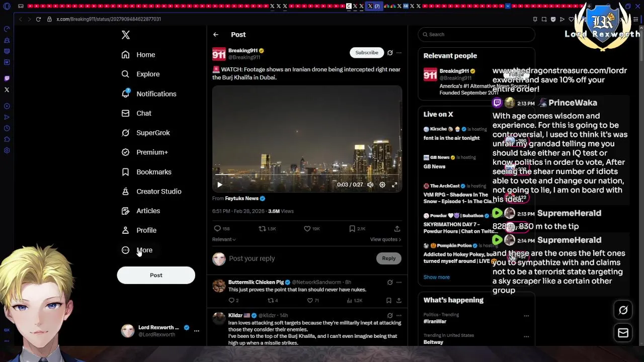Click the large Post button
The height and width of the screenshot is (362, 644).
click(156, 275)
